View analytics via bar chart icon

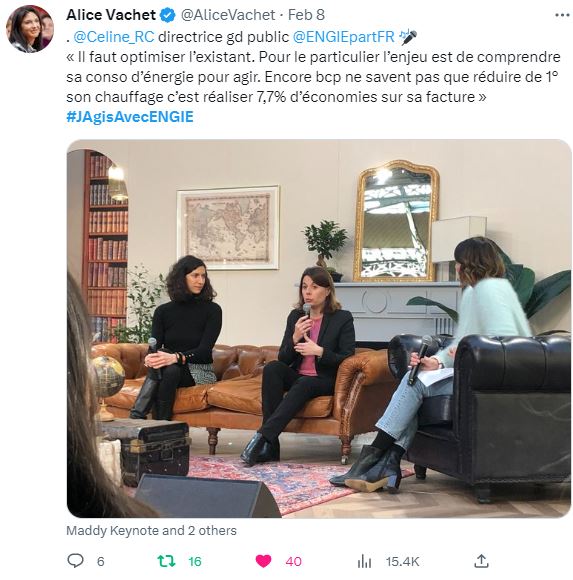click(364, 561)
